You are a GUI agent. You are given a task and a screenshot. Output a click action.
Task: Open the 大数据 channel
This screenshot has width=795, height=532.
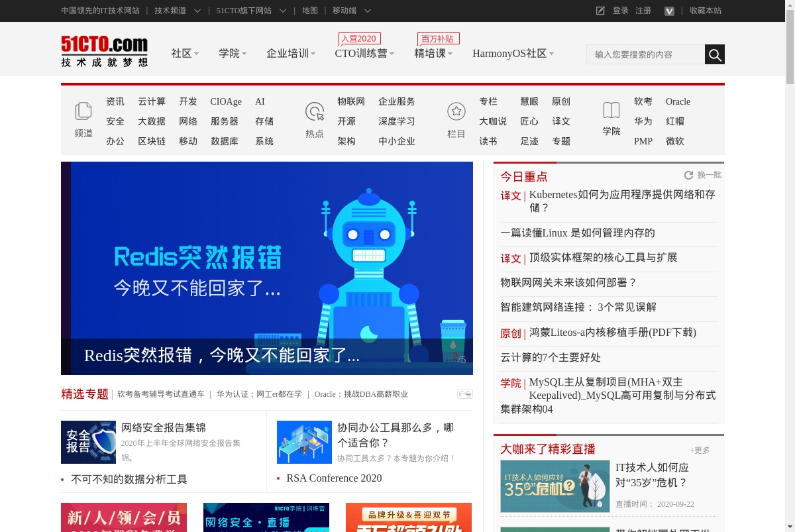(x=152, y=121)
